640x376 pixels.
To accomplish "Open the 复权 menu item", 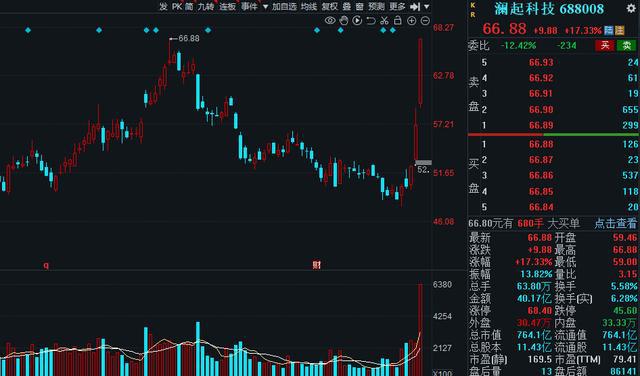I will pos(330,7).
